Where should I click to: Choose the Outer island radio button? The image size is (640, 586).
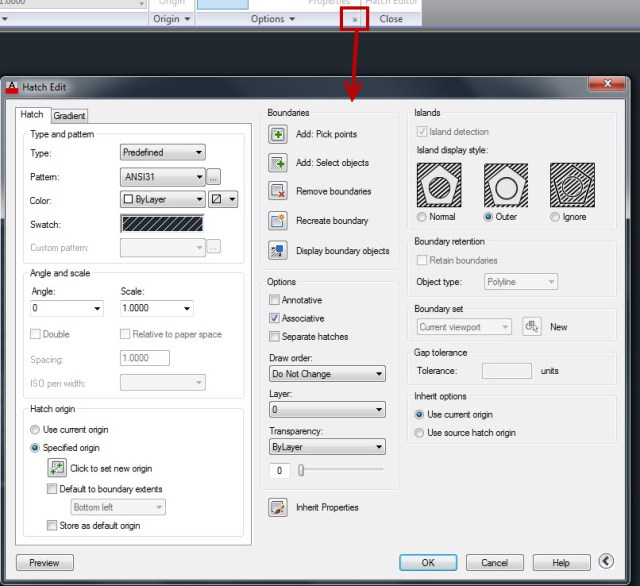(x=488, y=217)
